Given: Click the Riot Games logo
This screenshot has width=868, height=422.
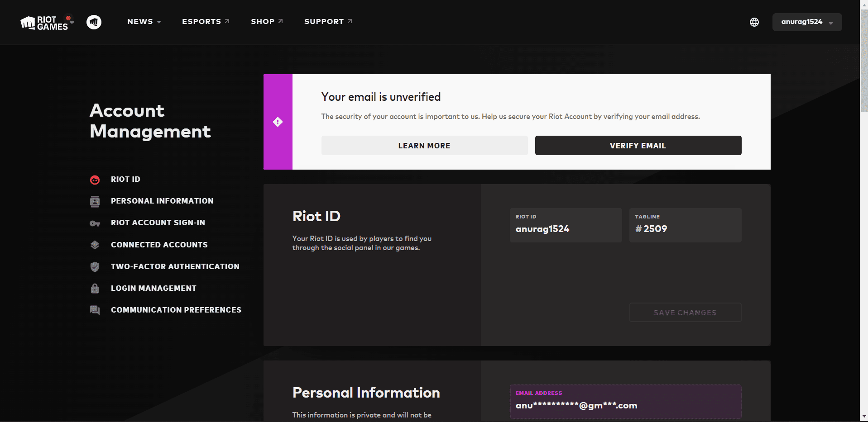Looking at the screenshot, I should (x=44, y=23).
